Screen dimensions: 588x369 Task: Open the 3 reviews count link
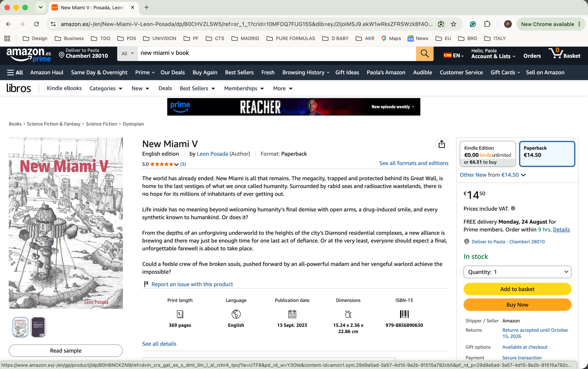[x=183, y=164]
